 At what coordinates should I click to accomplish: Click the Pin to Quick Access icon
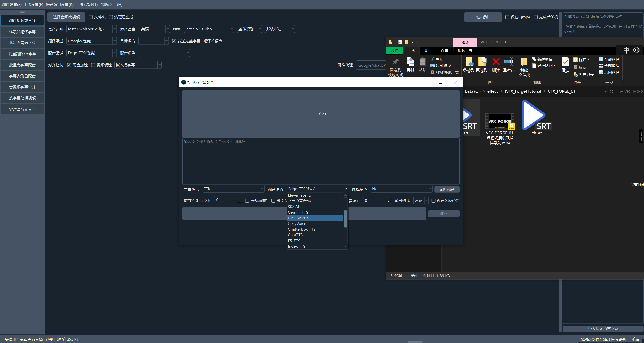point(395,62)
